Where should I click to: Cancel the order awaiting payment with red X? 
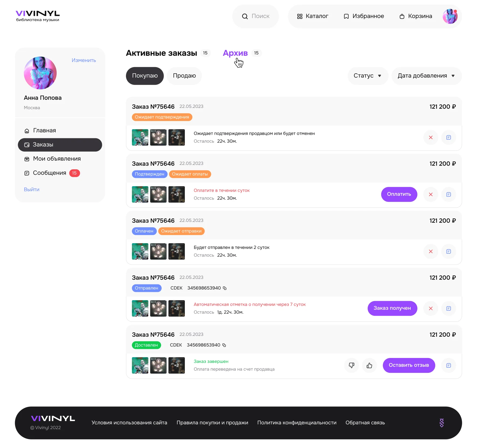(x=431, y=194)
